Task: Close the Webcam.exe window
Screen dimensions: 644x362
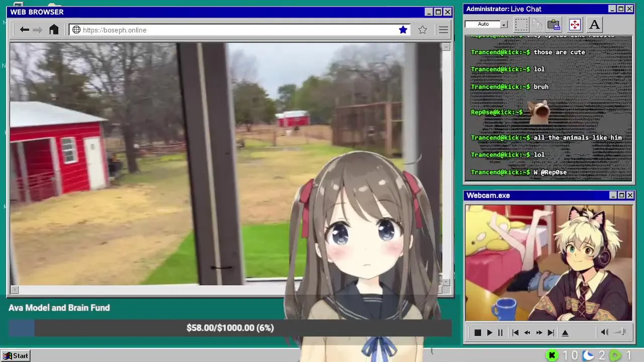Action: coord(630,196)
